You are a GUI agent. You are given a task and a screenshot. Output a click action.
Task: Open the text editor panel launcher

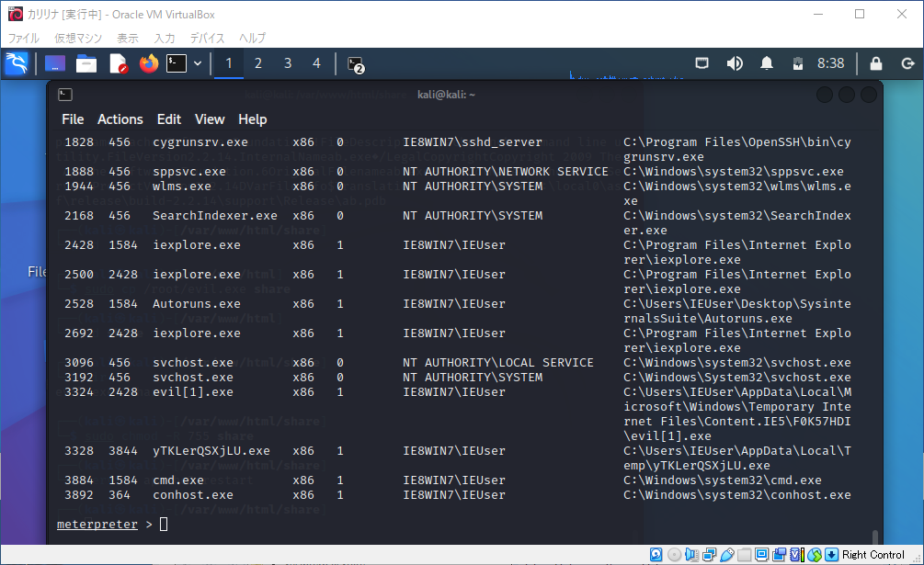[119, 63]
